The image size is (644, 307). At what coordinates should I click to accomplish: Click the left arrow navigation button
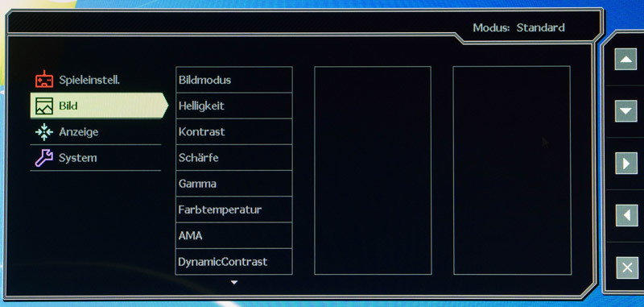(x=627, y=215)
